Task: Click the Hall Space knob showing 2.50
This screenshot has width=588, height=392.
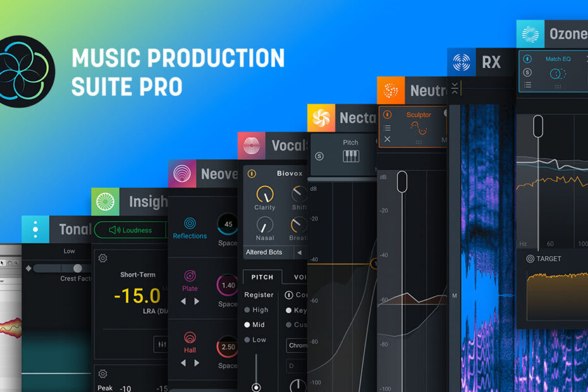Action: [x=227, y=347]
